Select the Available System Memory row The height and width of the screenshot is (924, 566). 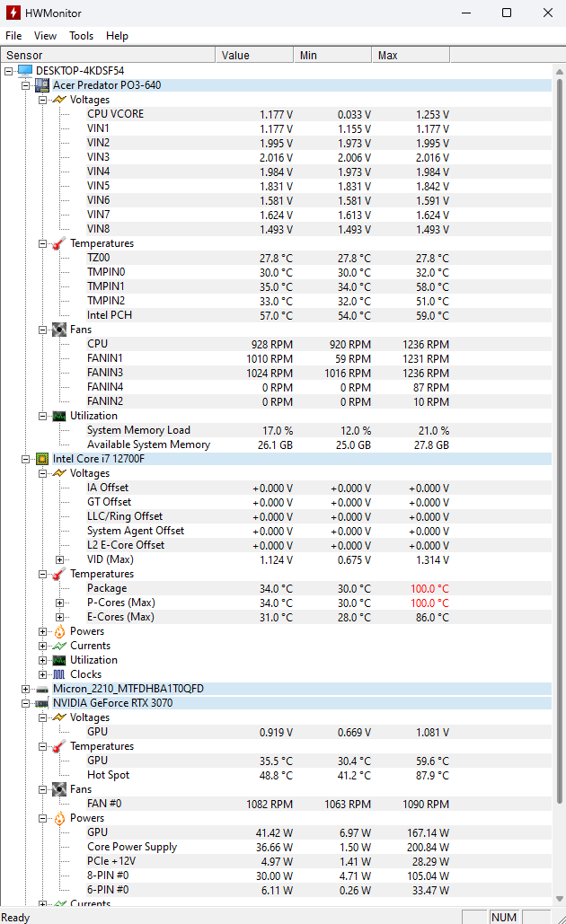point(318,444)
